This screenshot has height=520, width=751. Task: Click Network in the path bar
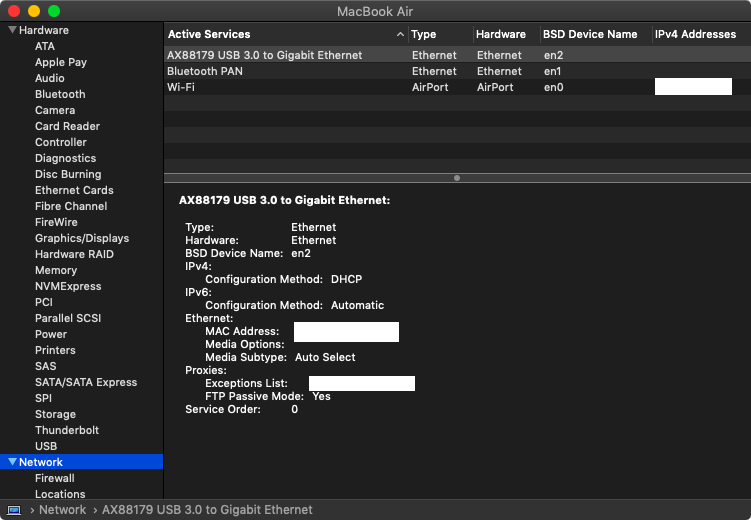click(x=62, y=510)
